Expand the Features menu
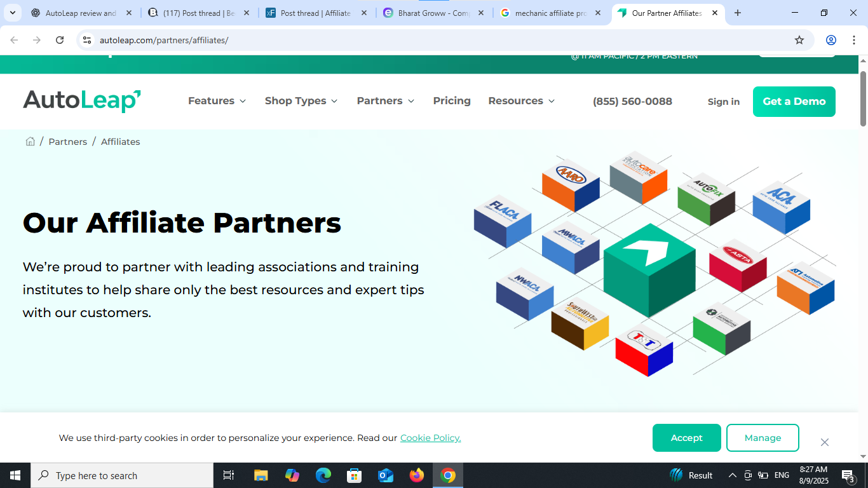The width and height of the screenshot is (868, 488). (217, 101)
